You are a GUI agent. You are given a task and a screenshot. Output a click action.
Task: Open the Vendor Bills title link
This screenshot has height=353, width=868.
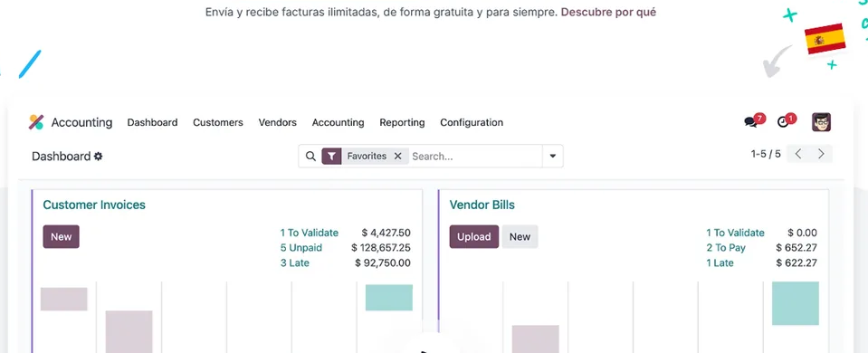coord(482,205)
